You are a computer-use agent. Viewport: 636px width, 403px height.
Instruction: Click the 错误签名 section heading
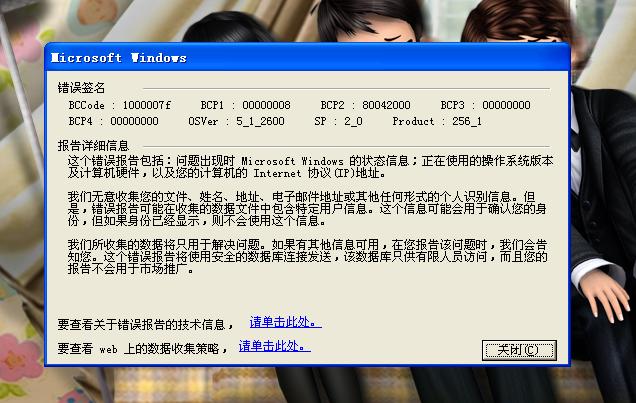(81, 88)
